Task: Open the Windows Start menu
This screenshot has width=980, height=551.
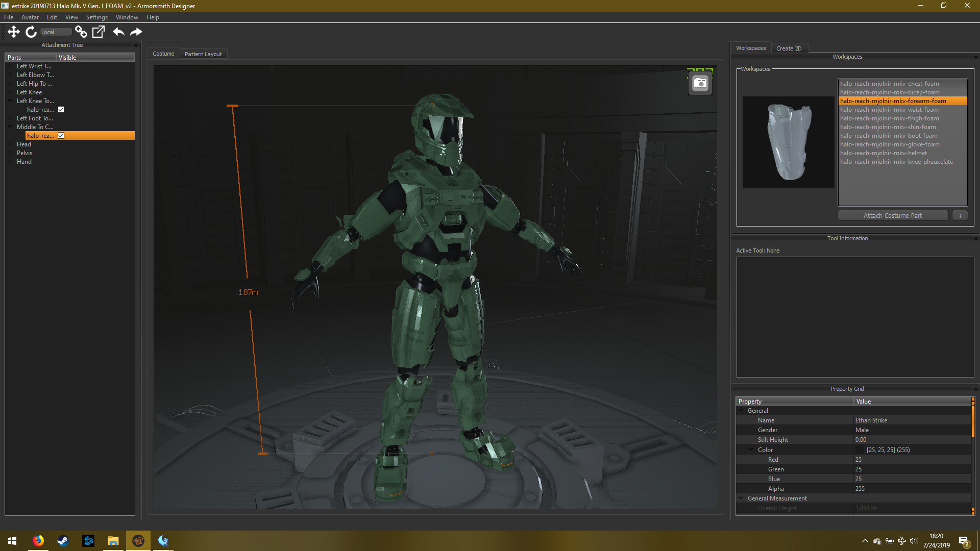Action: pyautogui.click(x=12, y=541)
